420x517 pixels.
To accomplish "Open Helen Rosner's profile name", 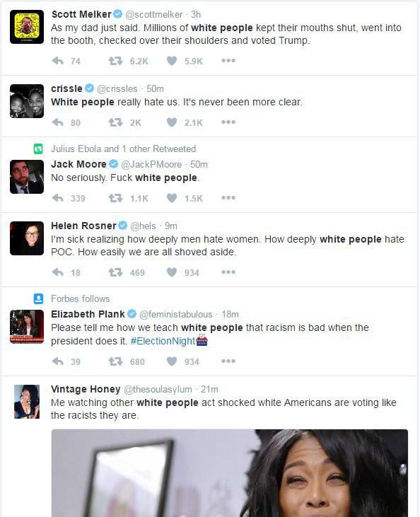I will [x=83, y=226].
